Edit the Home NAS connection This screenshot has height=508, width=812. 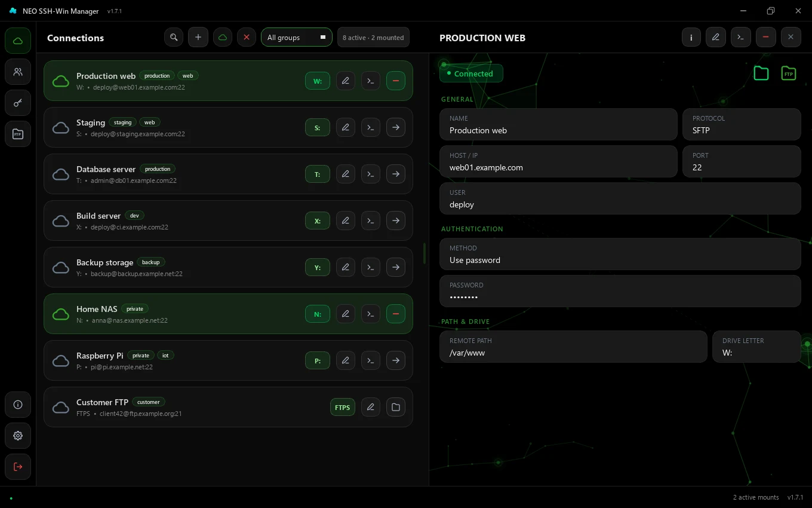point(346,314)
